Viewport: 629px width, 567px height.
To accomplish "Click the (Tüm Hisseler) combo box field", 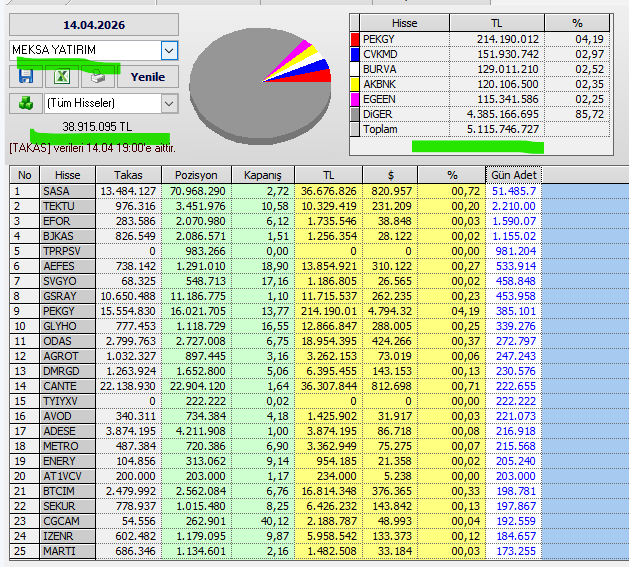I will click(x=111, y=104).
